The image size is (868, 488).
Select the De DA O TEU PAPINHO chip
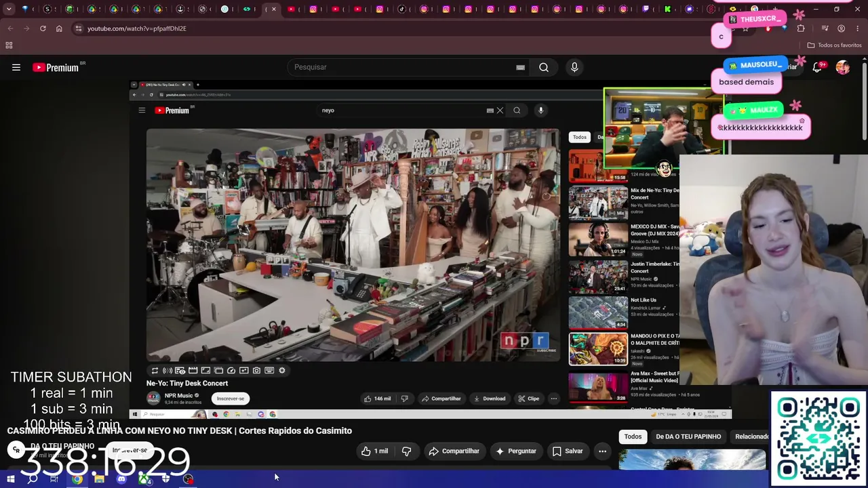pyautogui.click(x=688, y=436)
